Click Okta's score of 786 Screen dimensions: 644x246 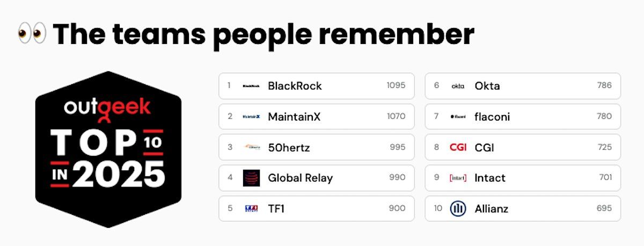point(604,85)
